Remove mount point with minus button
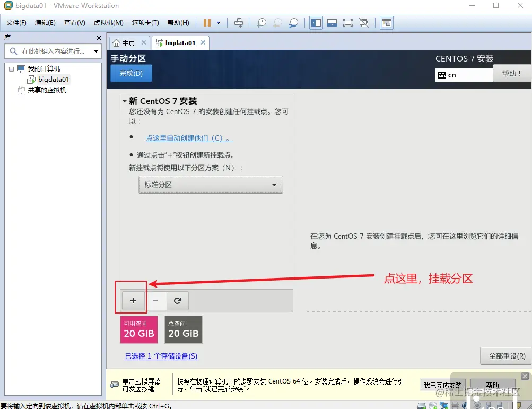 click(x=155, y=301)
